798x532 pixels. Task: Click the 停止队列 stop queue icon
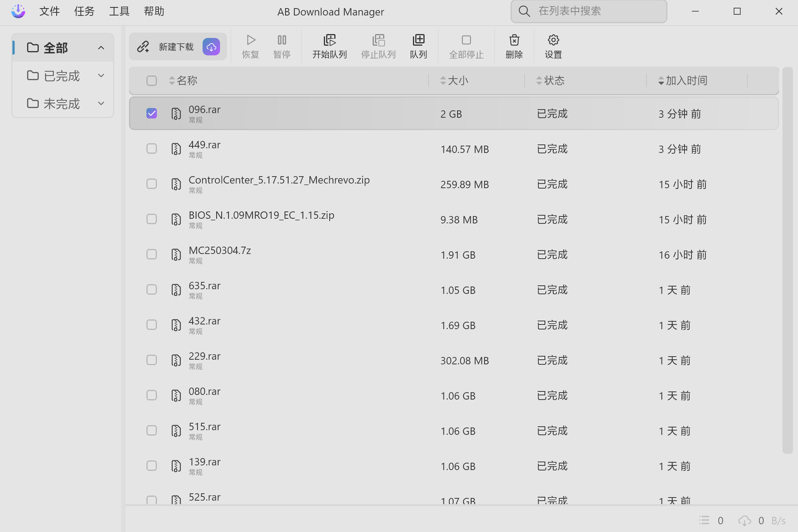pos(378,40)
